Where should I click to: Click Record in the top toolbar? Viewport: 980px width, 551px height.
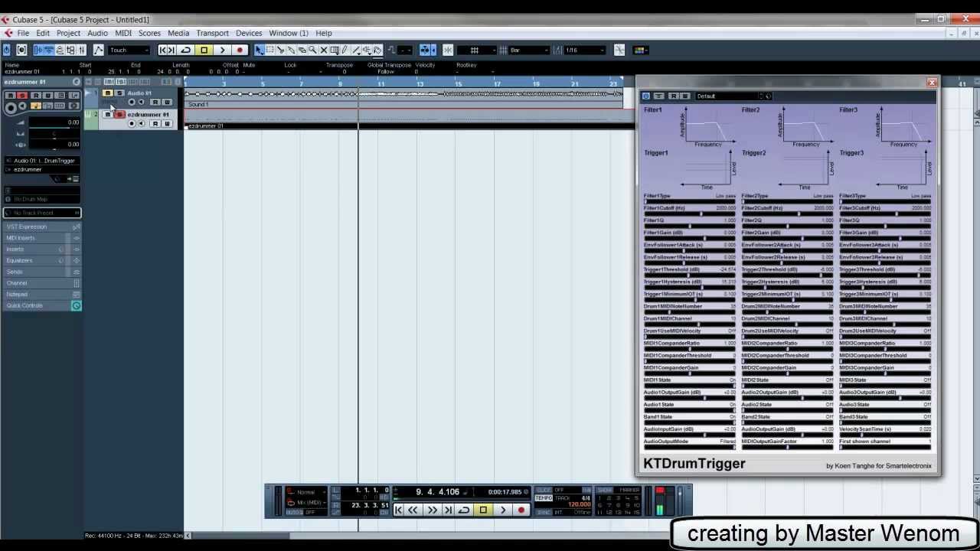pos(240,50)
